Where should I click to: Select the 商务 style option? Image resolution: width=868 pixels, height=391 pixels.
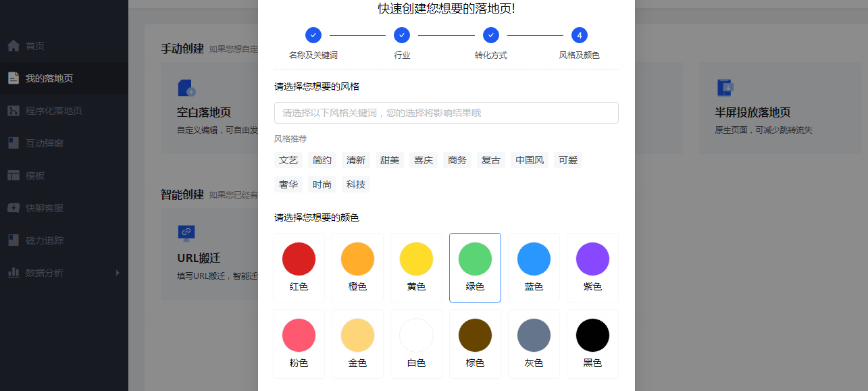(457, 160)
